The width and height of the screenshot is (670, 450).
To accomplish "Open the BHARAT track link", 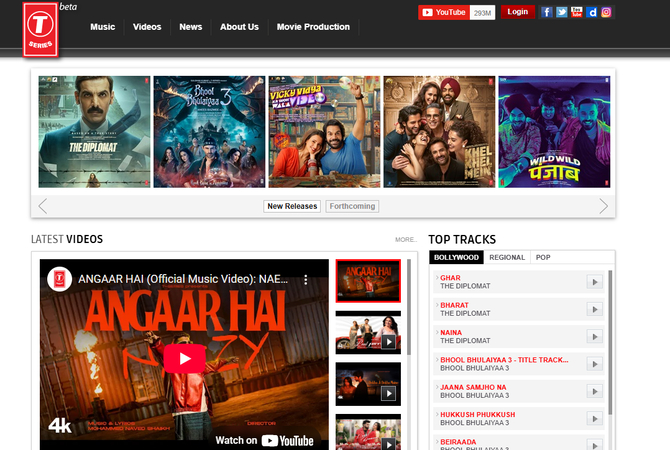I will click(454, 305).
